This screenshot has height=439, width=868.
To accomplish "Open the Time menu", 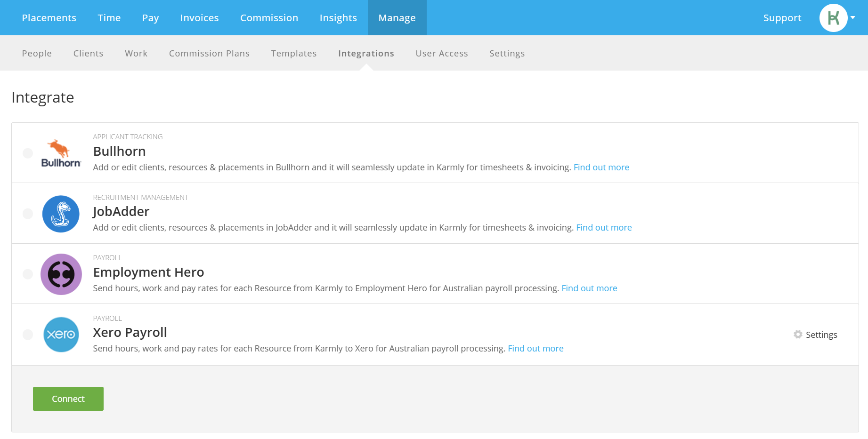I will (109, 18).
